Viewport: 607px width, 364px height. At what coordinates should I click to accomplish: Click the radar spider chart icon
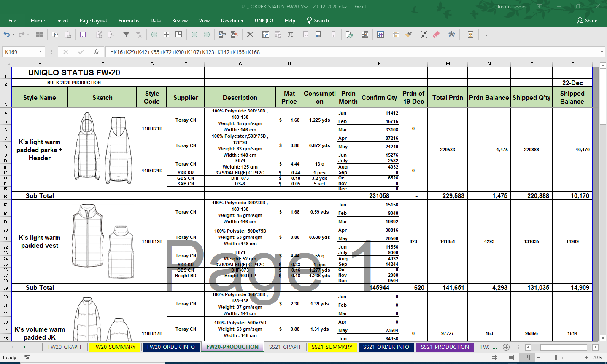pos(452,35)
